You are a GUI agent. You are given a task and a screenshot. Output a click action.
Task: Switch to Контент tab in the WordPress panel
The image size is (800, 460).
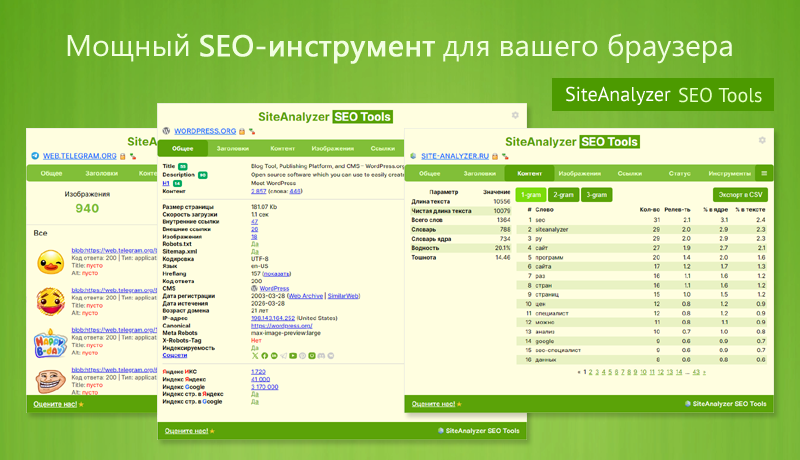(283, 148)
